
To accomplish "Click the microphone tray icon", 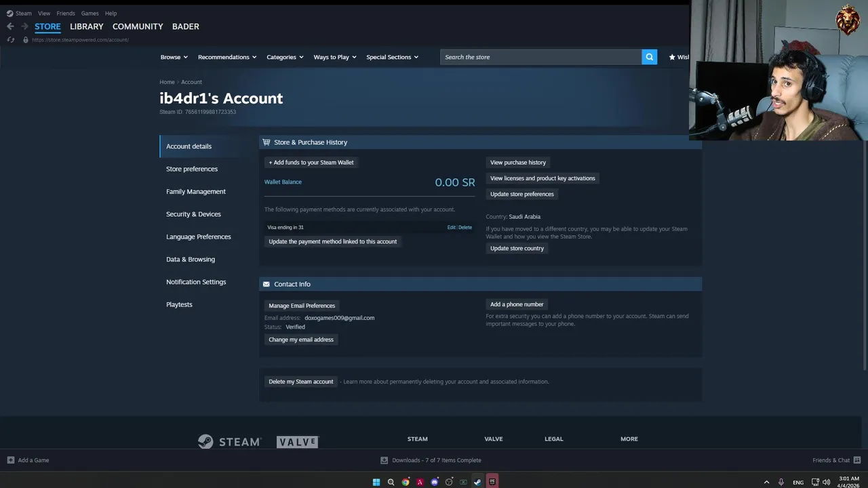I will (781, 482).
